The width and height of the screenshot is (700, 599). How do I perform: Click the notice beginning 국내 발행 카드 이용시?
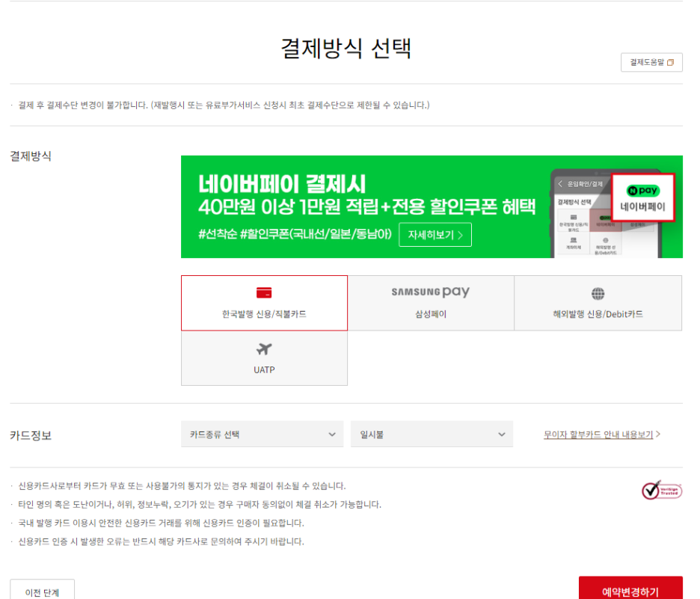pyautogui.click(x=161, y=523)
